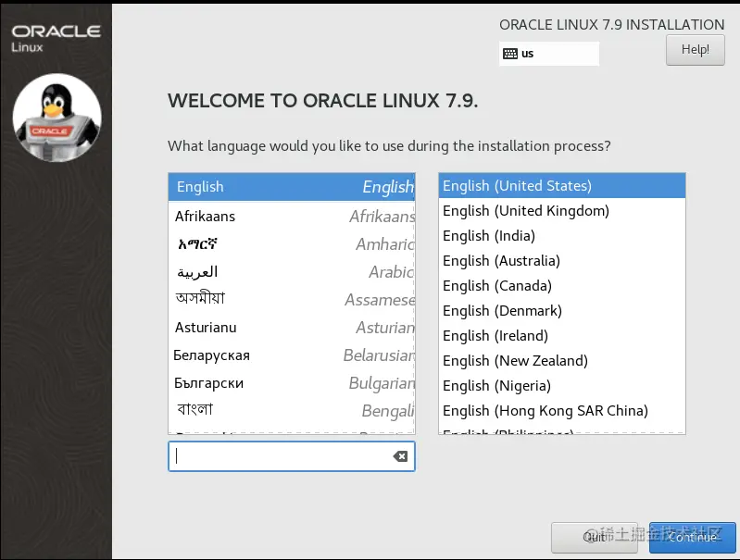Choose English (India) locale

[x=562, y=236]
